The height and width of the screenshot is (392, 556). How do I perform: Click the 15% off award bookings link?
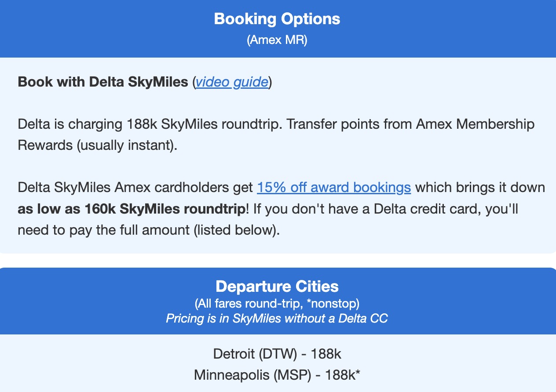coord(334,188)
